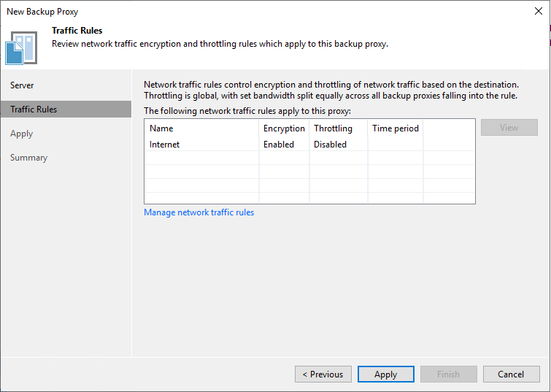Click the Enabled encryption cell for Internet
The width and height of the screenshot is (551, 392).
[x=279, y=145]
